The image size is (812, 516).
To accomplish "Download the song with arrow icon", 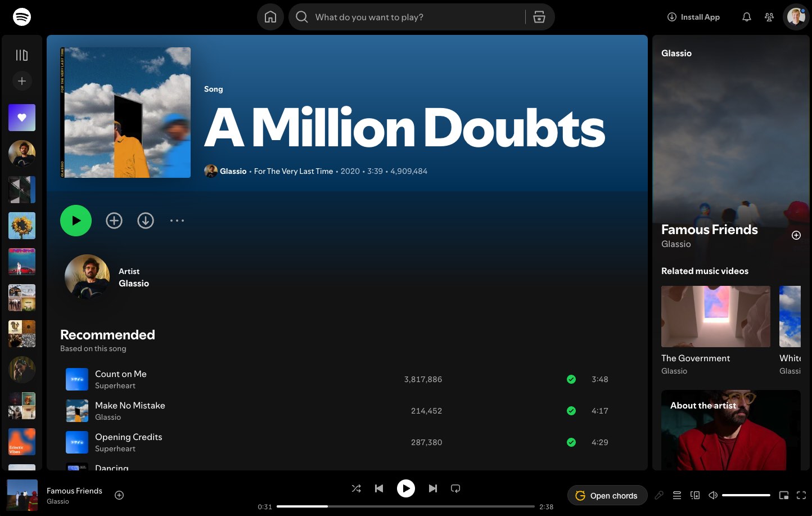I will click(146, 221).
